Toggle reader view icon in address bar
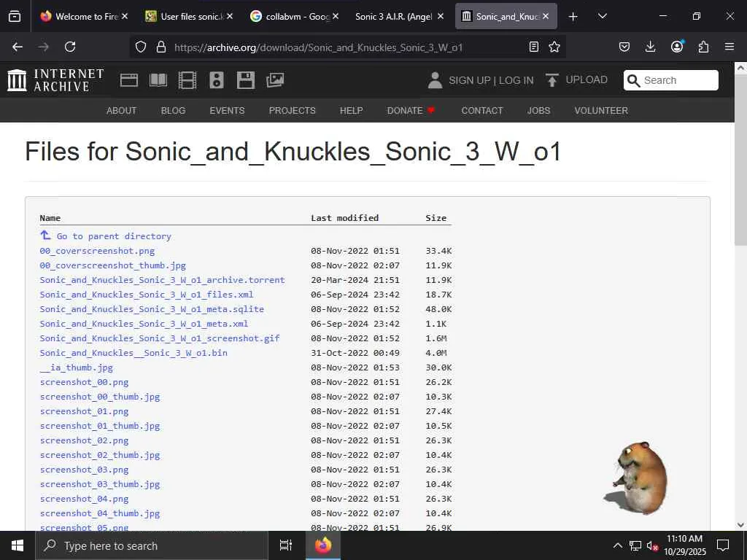 534,47
